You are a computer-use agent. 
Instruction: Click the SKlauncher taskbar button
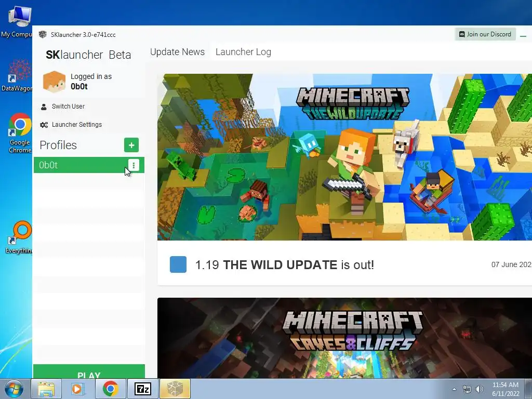pyautogui.click(x=175, y=389)
